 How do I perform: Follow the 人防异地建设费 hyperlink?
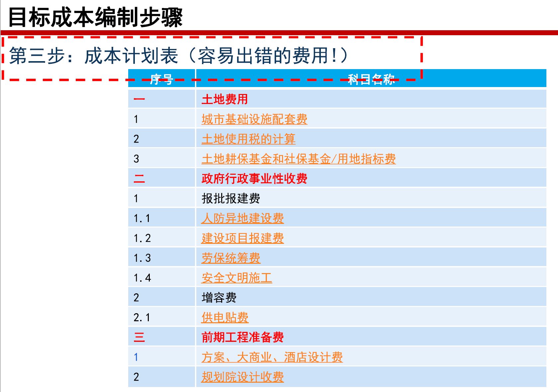click(242, 218)
